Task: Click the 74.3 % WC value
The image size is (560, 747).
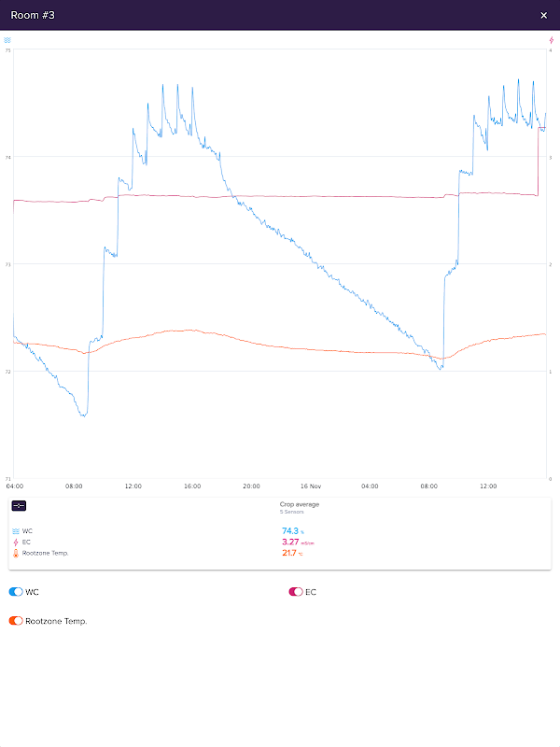Action: click(x=292, y=530)
